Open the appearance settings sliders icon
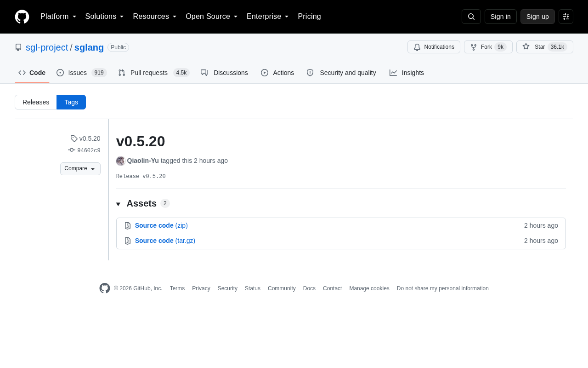The image size is (588, 368). (566, 17)
